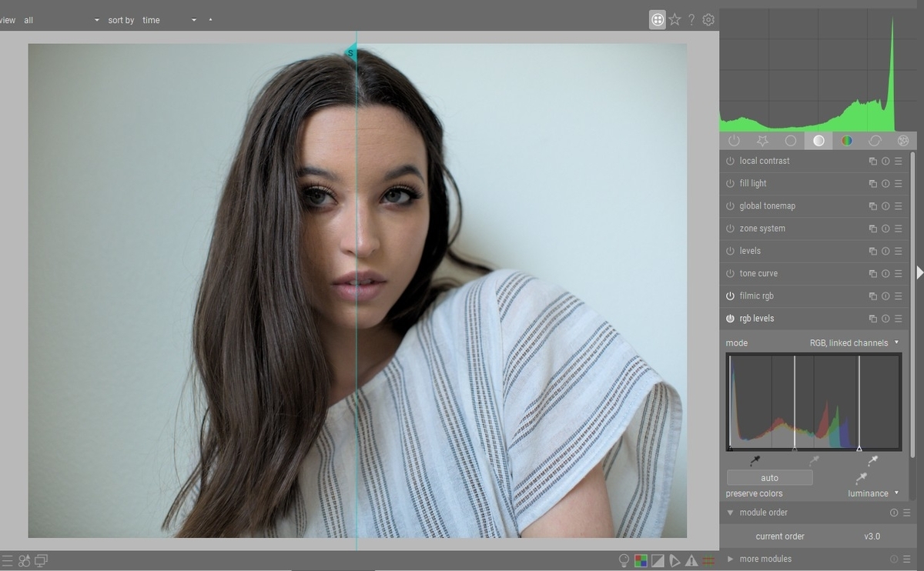Click the snapshot split-line S handle
The height and width of the screenshot is (571, 924).
(x=350, y=53)
